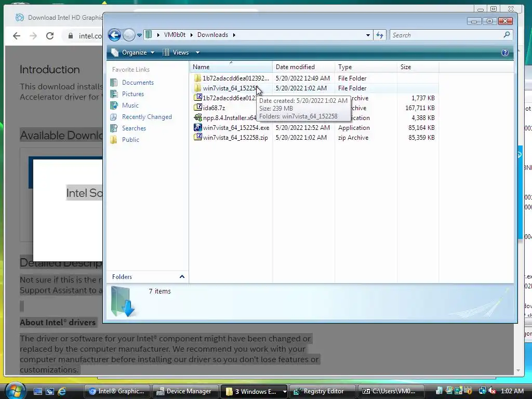The image size is (532, 399).
Task: Select the 1b72adacdd6ea012392... folder
Action: [x=235, y=78]
